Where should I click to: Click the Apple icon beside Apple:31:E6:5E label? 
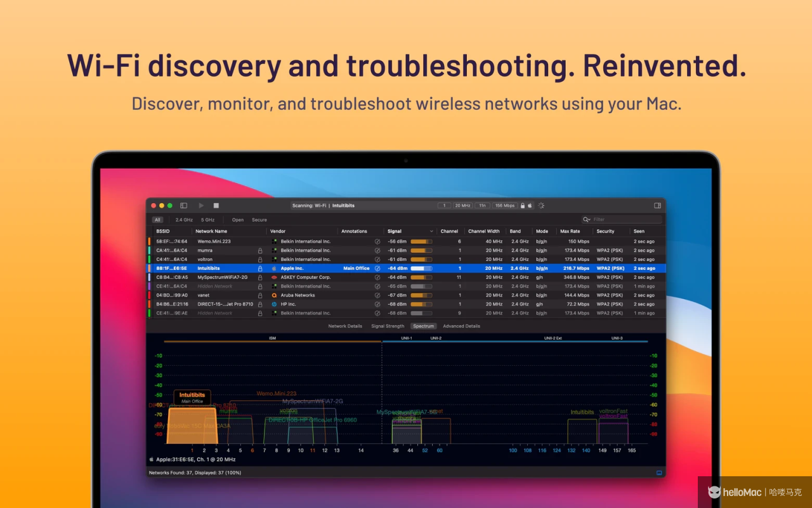tap(151, 459)
